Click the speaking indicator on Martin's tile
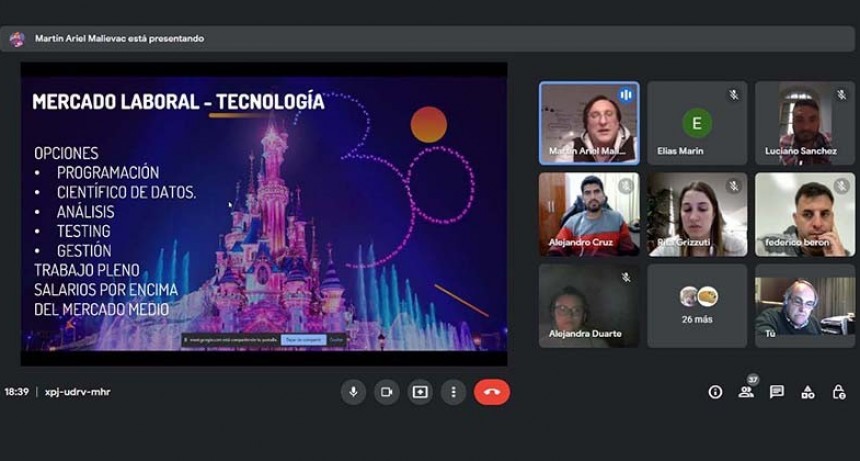This screenshot has height=461, width=860. point(626,95)
